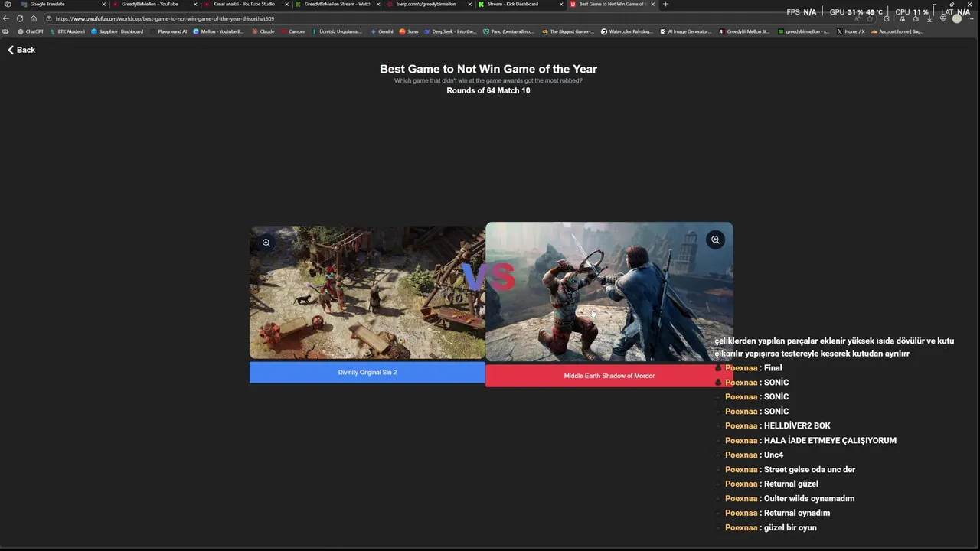
Task: Open Suno bookmark
Action: point(409,31)
